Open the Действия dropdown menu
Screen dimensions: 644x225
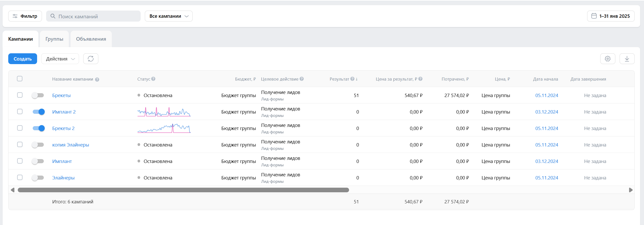[x=60, y=59]
